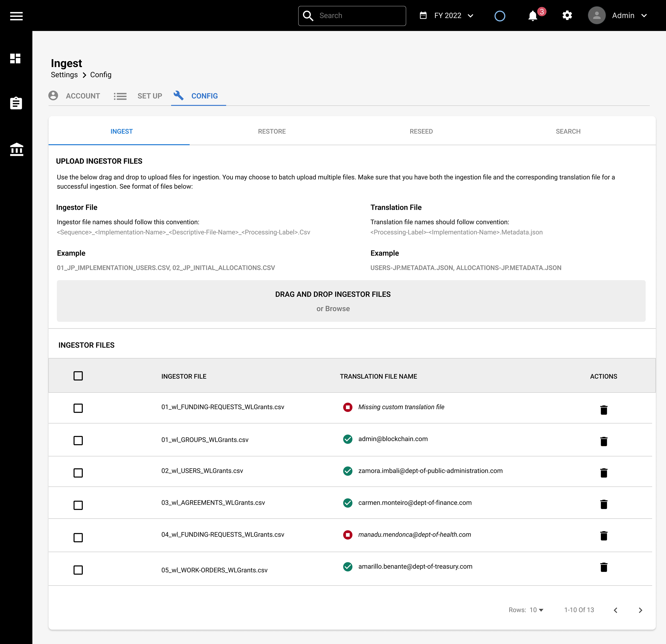Click green check icon beside zamora.imbali email
The image size is (666, 644).
point(348,471)
